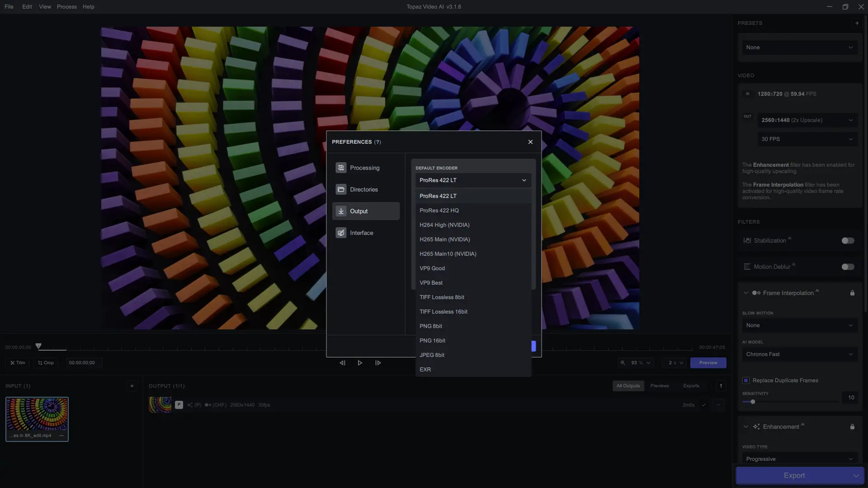Click the Frame Interpolation lock icon
Image resolution: width=868 pixels, height=488 pixels.
(x=852, y=293)
